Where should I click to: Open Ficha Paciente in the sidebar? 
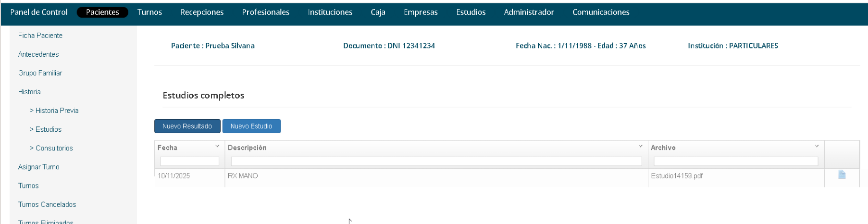(40, 36)
